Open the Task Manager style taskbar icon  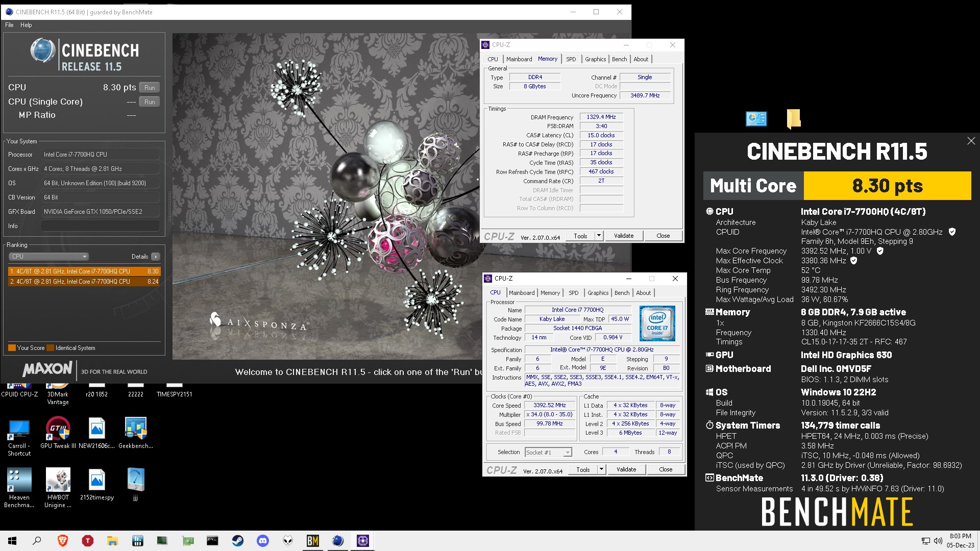click(x=162, y=541)
